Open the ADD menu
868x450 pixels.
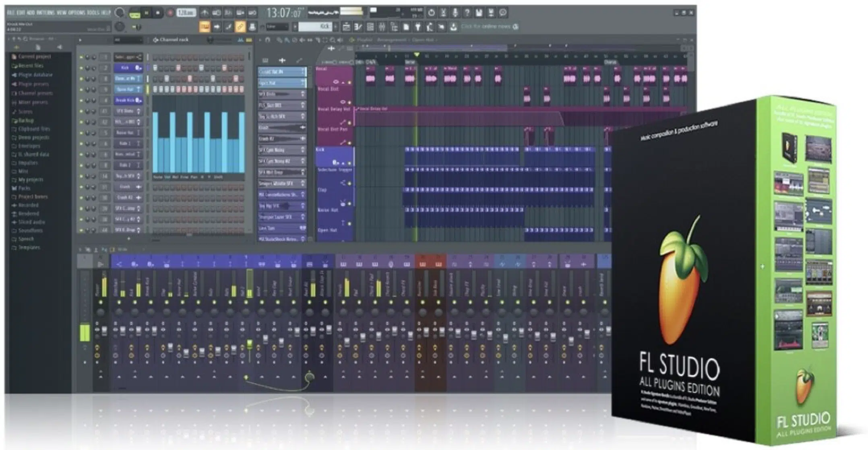31,12
